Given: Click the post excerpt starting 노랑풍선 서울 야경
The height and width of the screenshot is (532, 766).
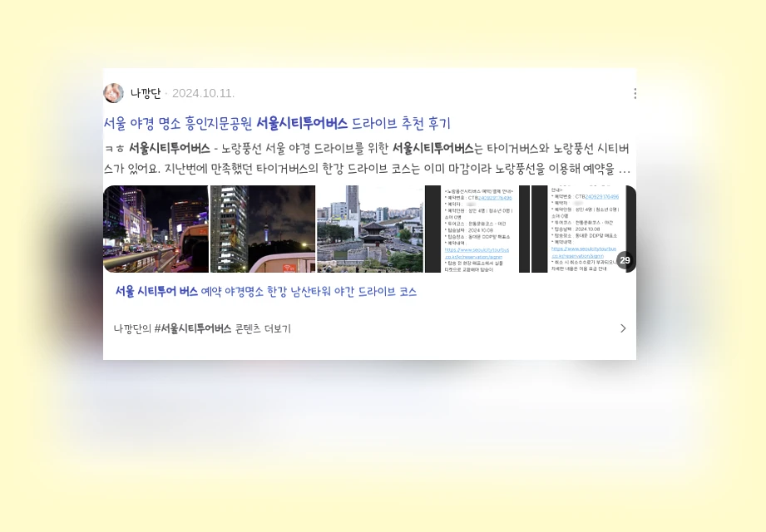Looking at the screenshot, I should point(367,159).
